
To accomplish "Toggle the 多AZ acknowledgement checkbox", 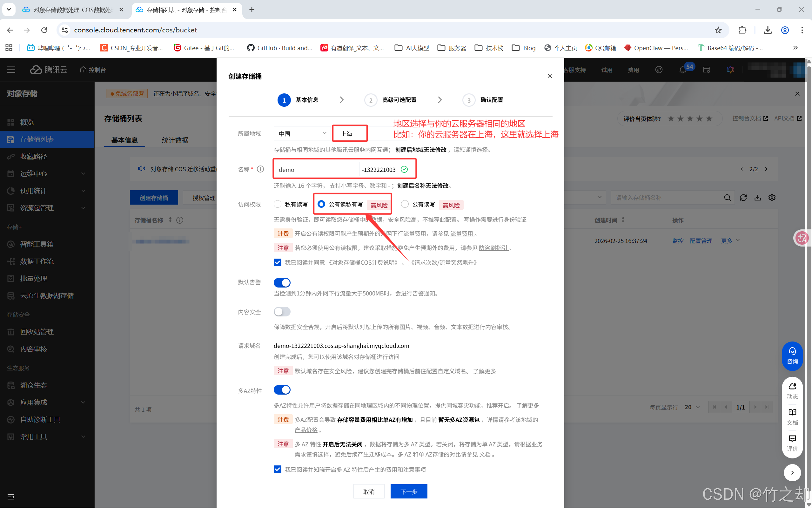I will [x=277, y=469].
